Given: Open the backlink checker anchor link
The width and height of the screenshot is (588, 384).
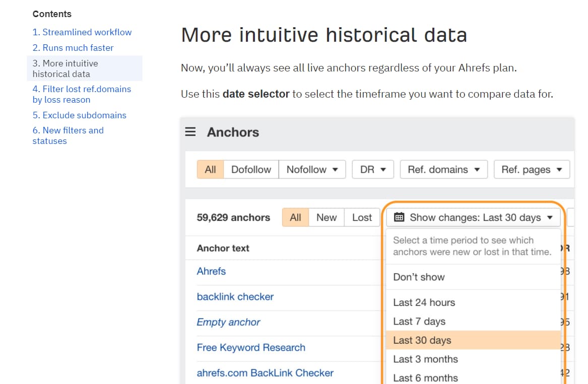Looking at the screenshot, I should coord(235,297).
